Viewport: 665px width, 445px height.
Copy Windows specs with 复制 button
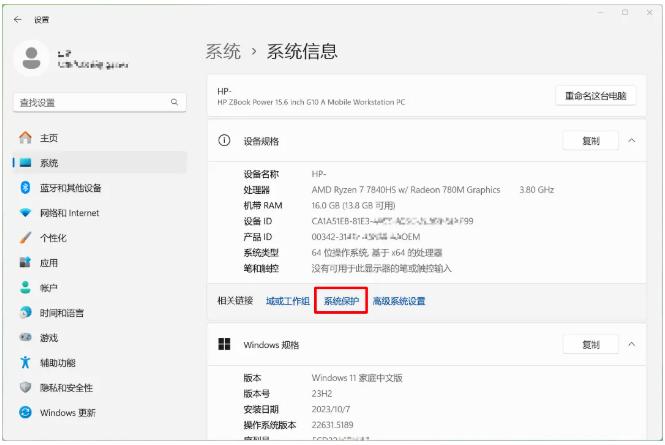pos(590,344)
